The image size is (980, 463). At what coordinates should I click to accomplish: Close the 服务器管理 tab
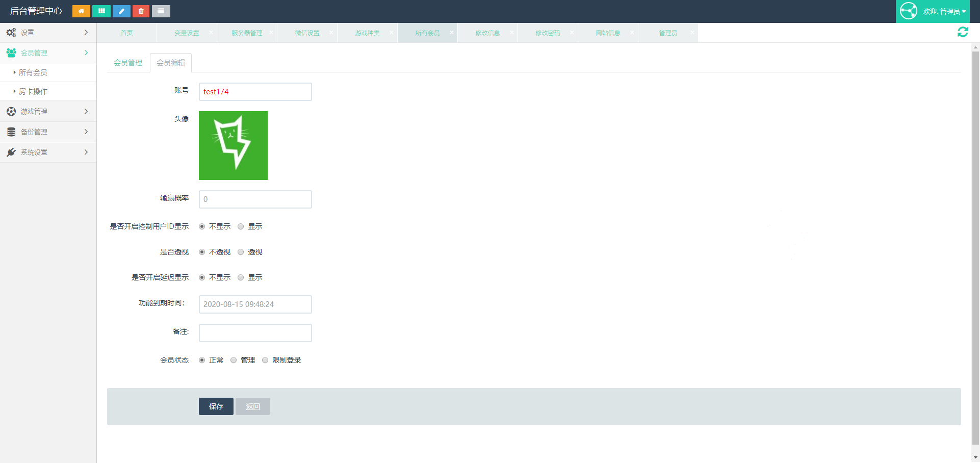(271, 32)
